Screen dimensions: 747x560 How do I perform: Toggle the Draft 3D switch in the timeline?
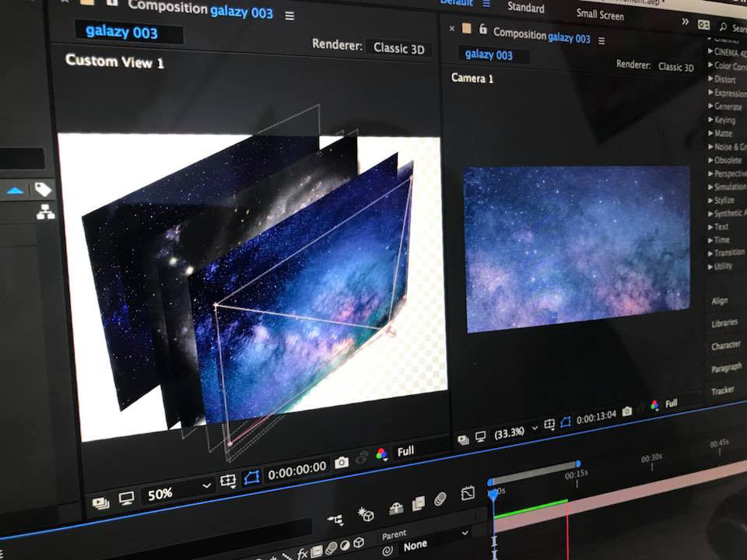click(366, 514)
